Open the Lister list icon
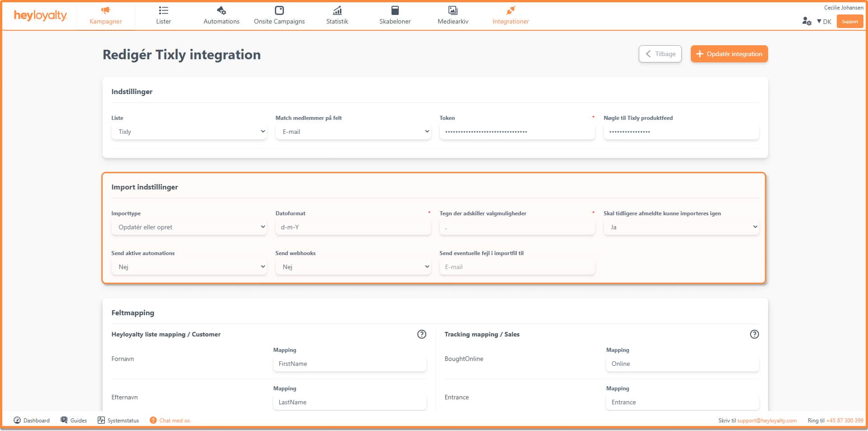The width and height of the screenshot is (868, 431). pyautogui.click(x=163, y=10)
